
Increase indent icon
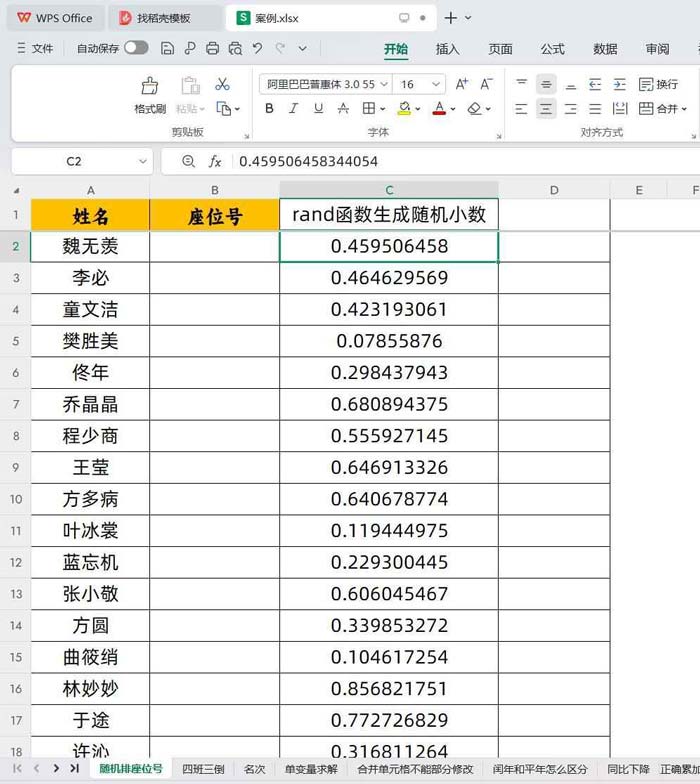point(620,84)
